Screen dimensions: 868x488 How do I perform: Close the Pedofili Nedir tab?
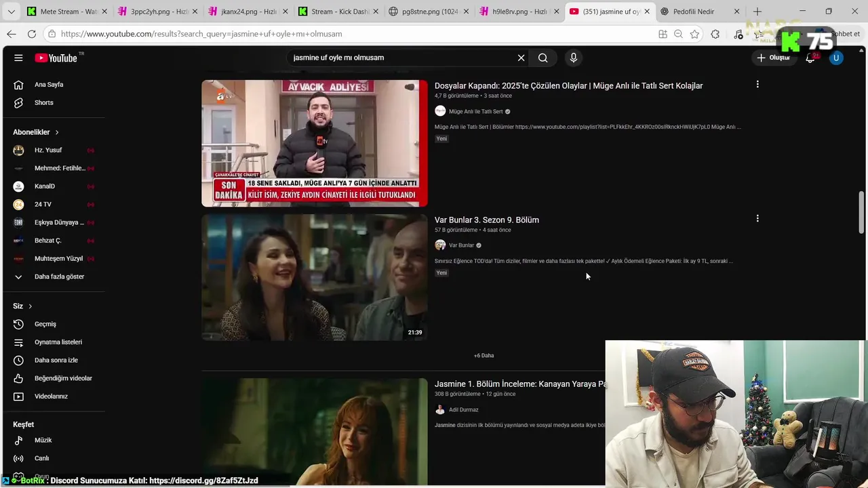tap(737, 12)
